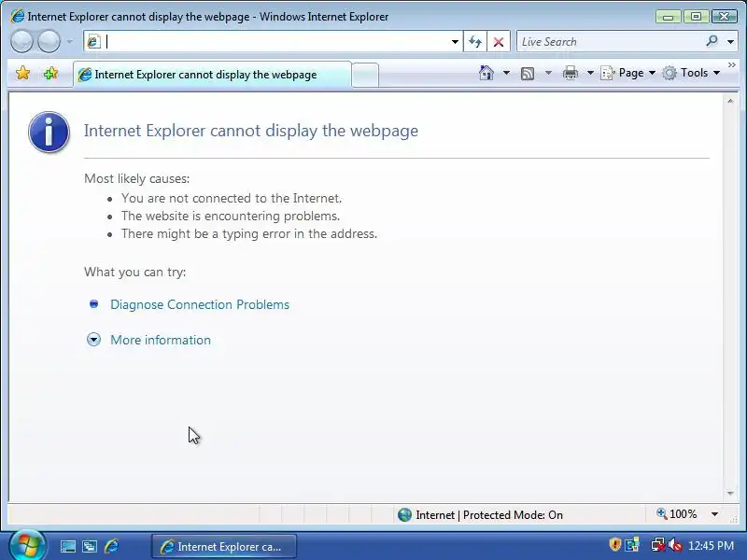Close the Internet Explorer window

coord(725,17)
